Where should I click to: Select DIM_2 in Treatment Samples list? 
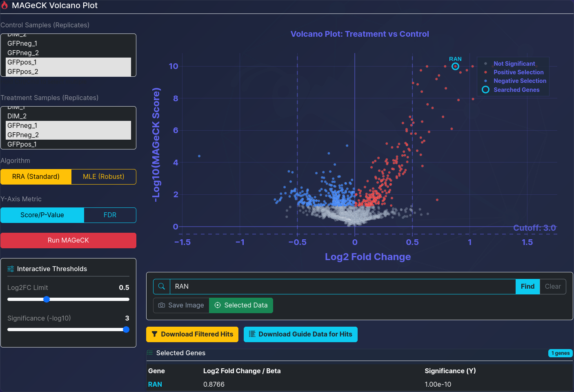(x=68, y=116)
